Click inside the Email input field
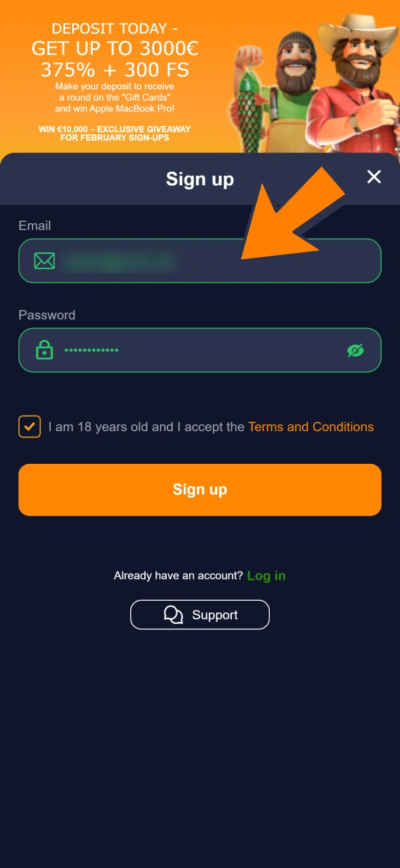 click(203, 260)
